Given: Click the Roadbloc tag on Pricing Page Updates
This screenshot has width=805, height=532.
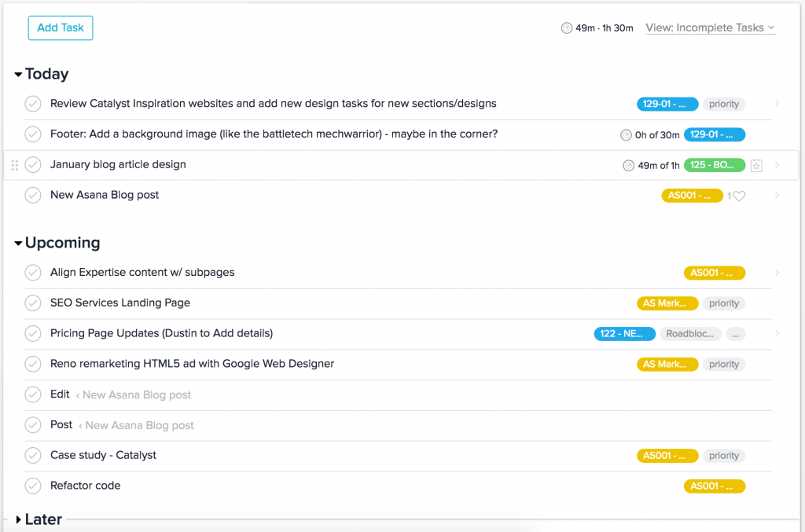Looking at the screenshot, I should pos(690,333).
